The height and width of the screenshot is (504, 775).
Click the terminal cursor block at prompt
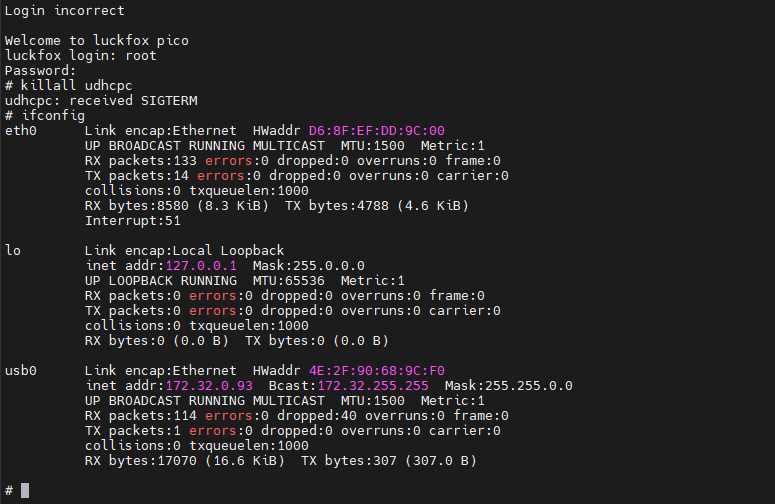25,491
